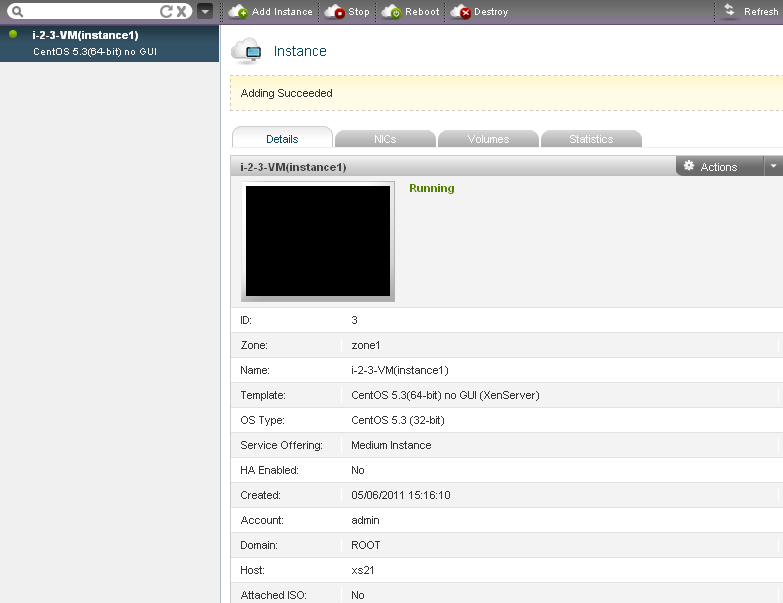Click the Actions gear icon
Viewport: 783px width, 603px height.
pos(689,166)
